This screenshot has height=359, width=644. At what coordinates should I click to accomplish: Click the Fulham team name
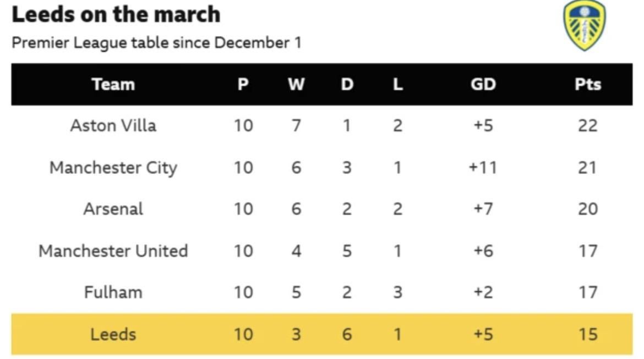113,292
